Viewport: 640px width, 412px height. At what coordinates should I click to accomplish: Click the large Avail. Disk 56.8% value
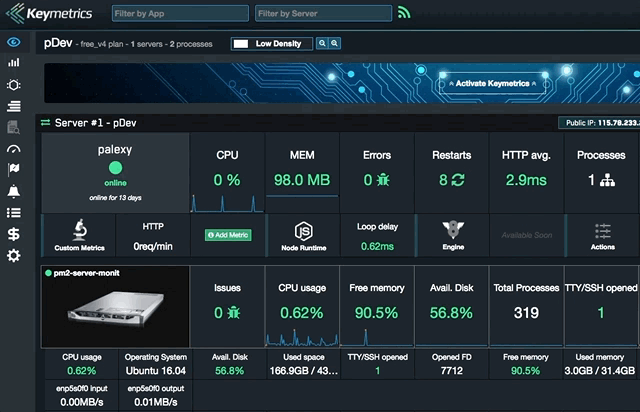coord(451,313)
